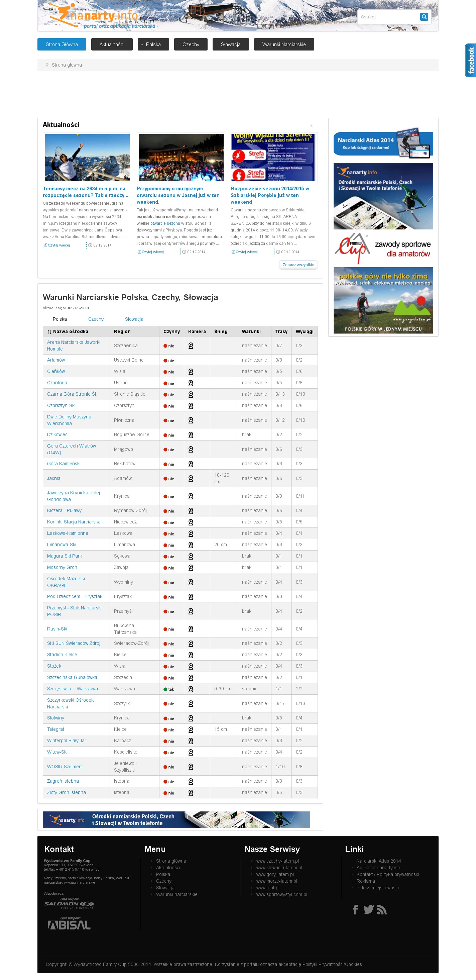Viewport: 476px width, 980px height.
Task: Open webcam icon for Jacnia resort
Action: [x=191, y=478]
